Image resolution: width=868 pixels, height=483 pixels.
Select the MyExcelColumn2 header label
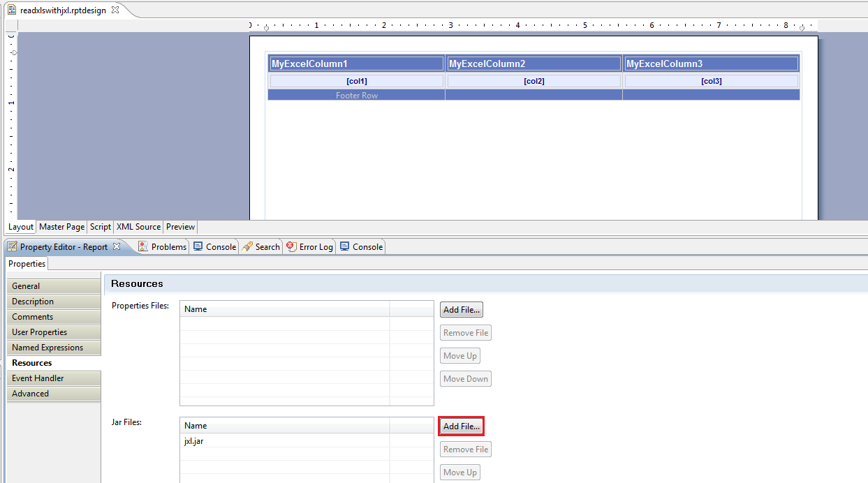[534, 64]
